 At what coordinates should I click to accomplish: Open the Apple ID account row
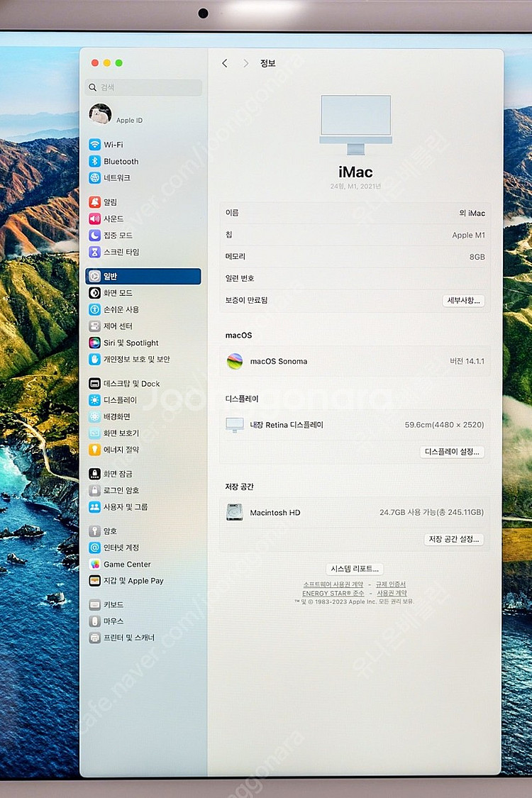(x=143, y=114)
